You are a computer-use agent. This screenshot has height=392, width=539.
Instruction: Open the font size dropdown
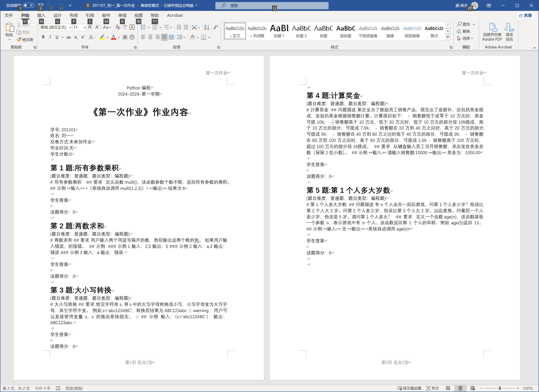pos(85,27)
